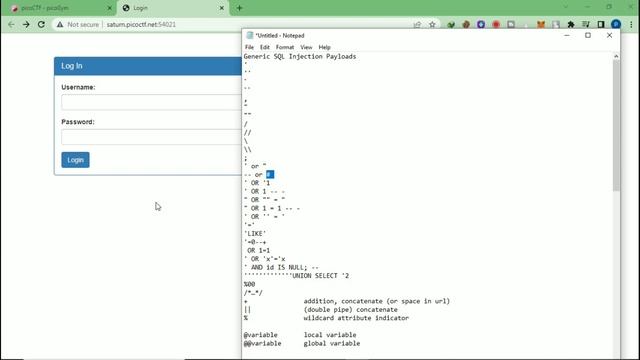Click the 'LIKE' payload line
The image size is (640, 360).
click(255, 234)
